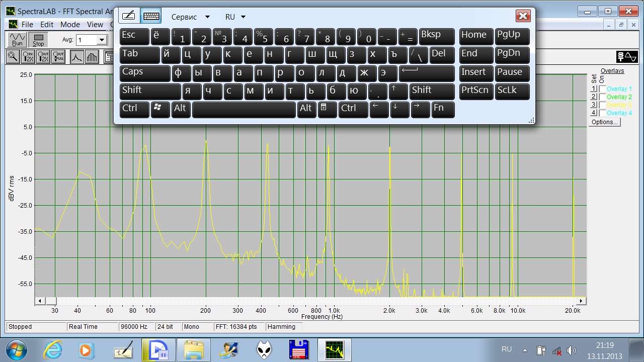Toggle Fn key on on-screen keyboard

443,109
